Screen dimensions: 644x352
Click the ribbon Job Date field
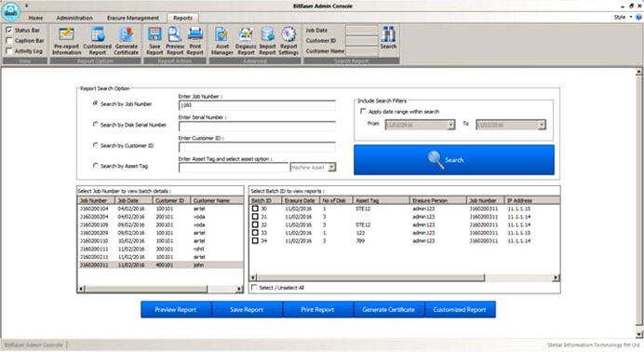(x=361, y=31)
